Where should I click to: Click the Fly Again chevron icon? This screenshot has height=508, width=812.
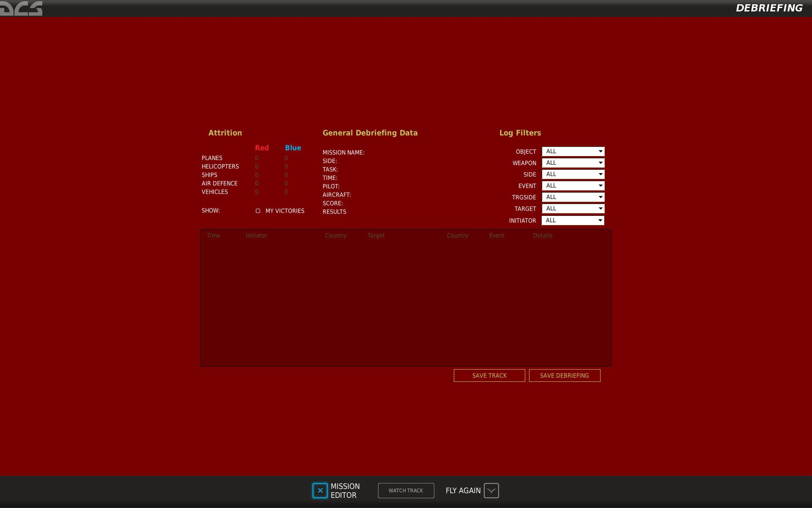[x=491, y=491]
